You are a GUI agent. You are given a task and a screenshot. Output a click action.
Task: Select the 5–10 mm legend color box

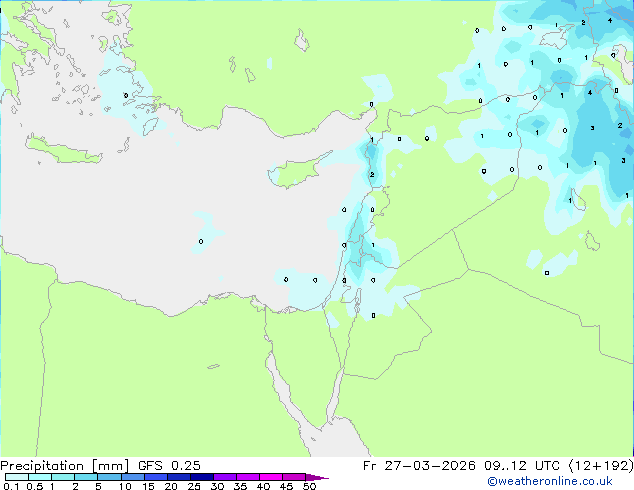pos(109,477)
